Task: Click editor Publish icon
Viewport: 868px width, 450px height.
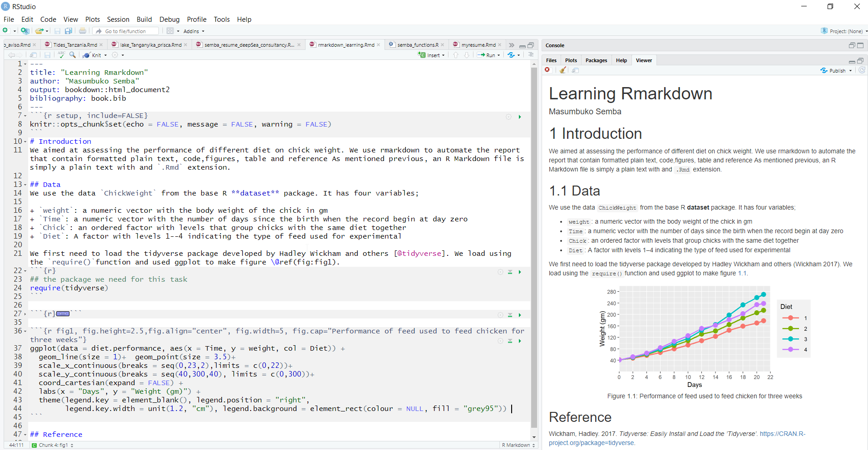Action: coord(512,55)
